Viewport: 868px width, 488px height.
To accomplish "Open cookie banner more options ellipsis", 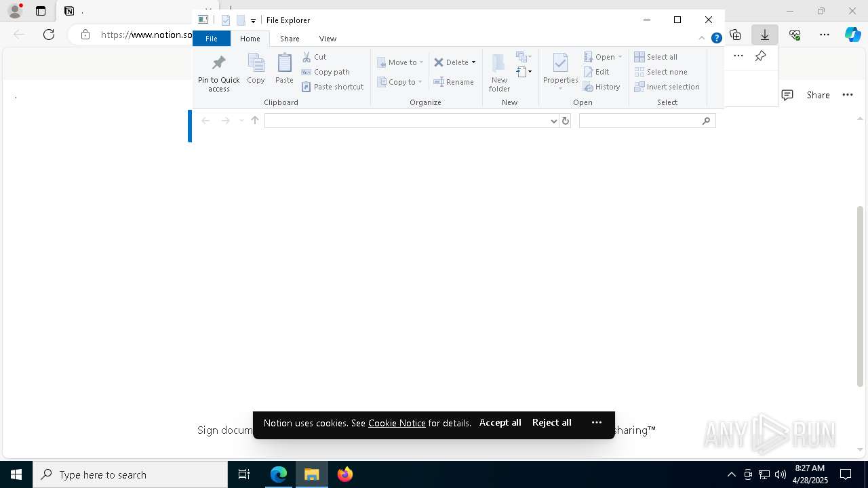I will [597, 422].
